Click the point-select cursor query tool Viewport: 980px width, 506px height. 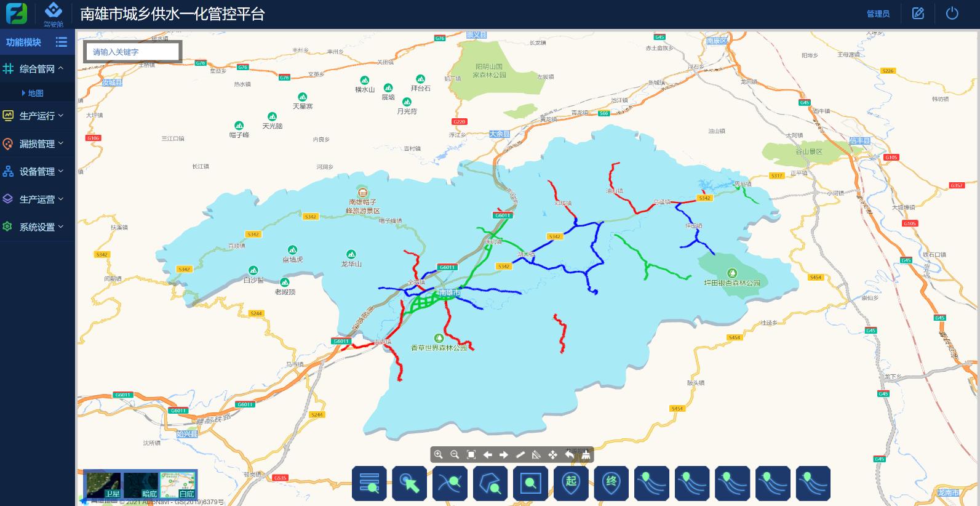click(409, 483)
